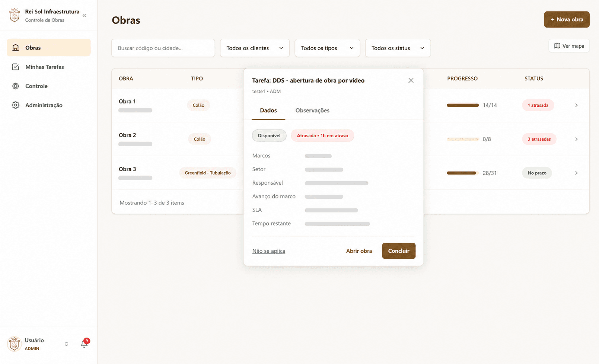Click the 3 atrasadas status badge

point(539,139)
